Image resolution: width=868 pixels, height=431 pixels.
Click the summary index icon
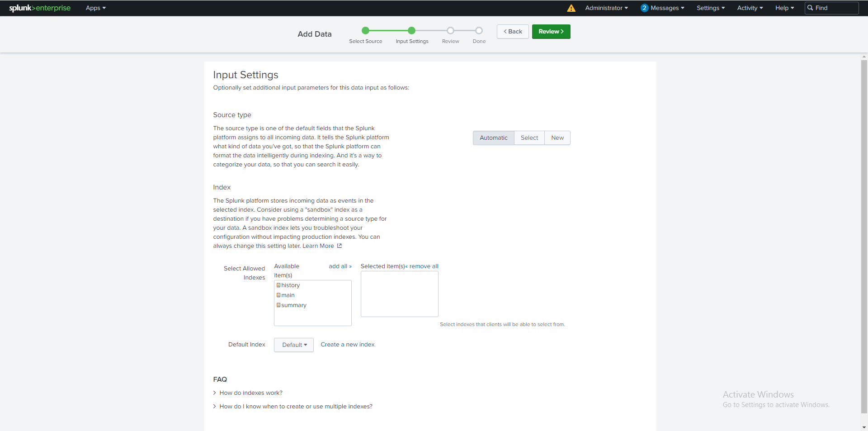[278, 305]
